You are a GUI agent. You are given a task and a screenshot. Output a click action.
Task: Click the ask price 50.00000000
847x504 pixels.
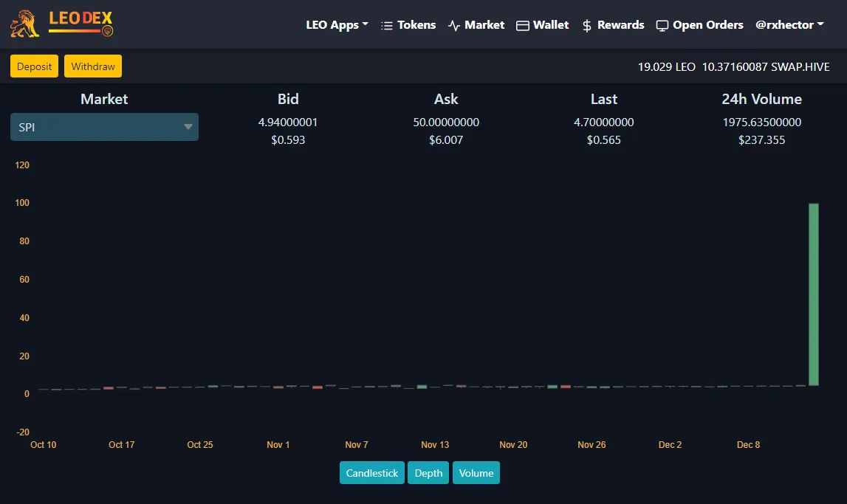tap(446, 122)
